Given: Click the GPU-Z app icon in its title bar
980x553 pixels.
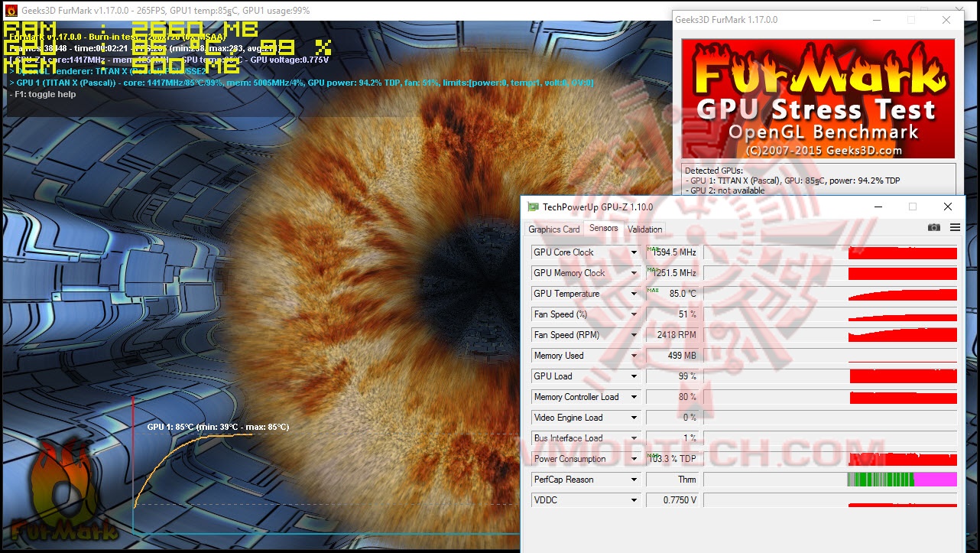Looking at the screenshot, I should (x=533, y=207).
